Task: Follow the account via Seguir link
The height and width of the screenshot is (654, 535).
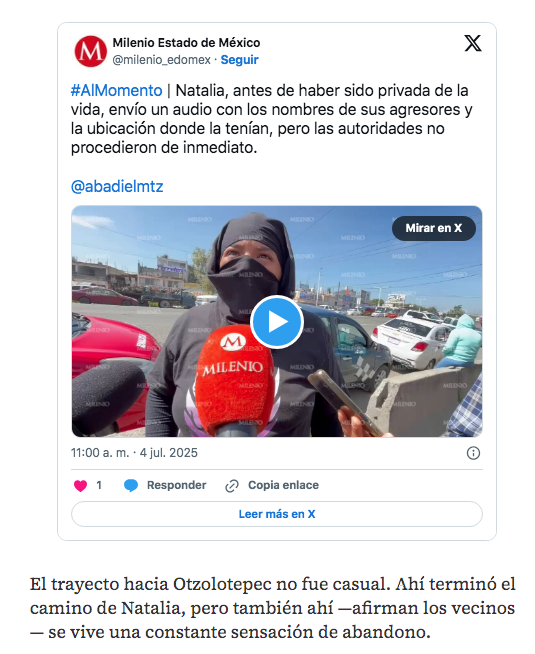Action: (x=239, y=60)
